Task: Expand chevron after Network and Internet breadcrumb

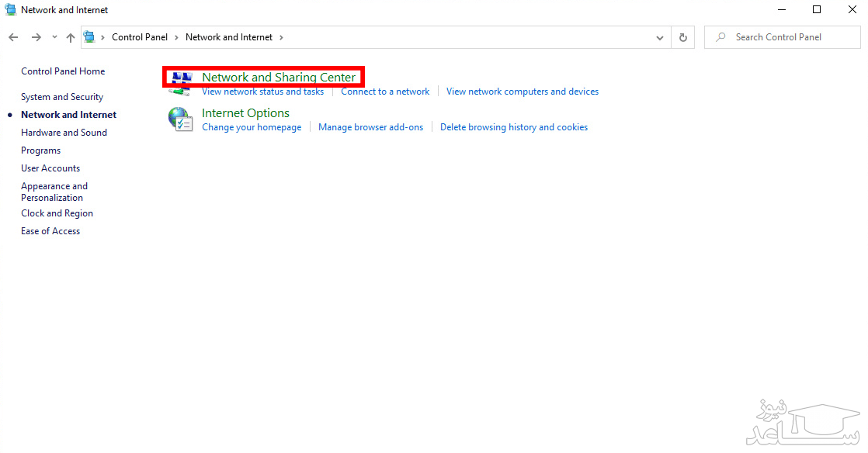Action: click(x=281, y=37)
